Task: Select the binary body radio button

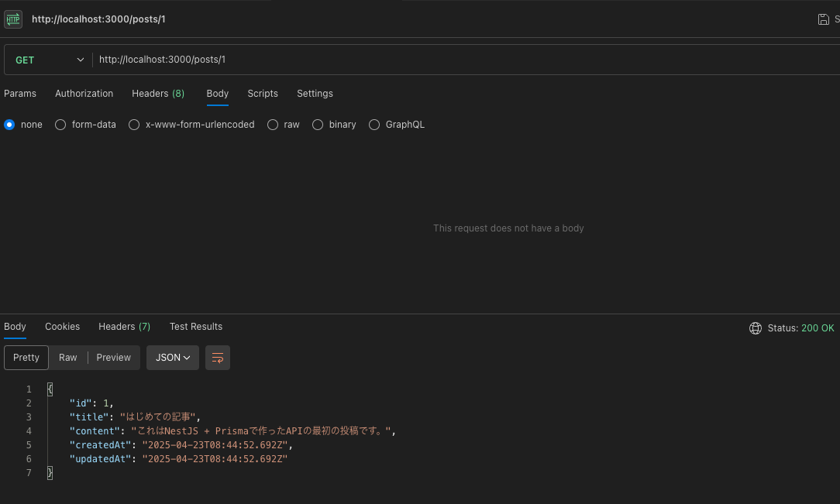Action: point(318,125)
